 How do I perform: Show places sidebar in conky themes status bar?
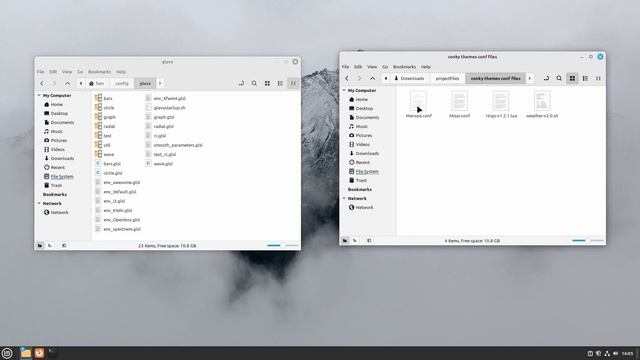345,241
